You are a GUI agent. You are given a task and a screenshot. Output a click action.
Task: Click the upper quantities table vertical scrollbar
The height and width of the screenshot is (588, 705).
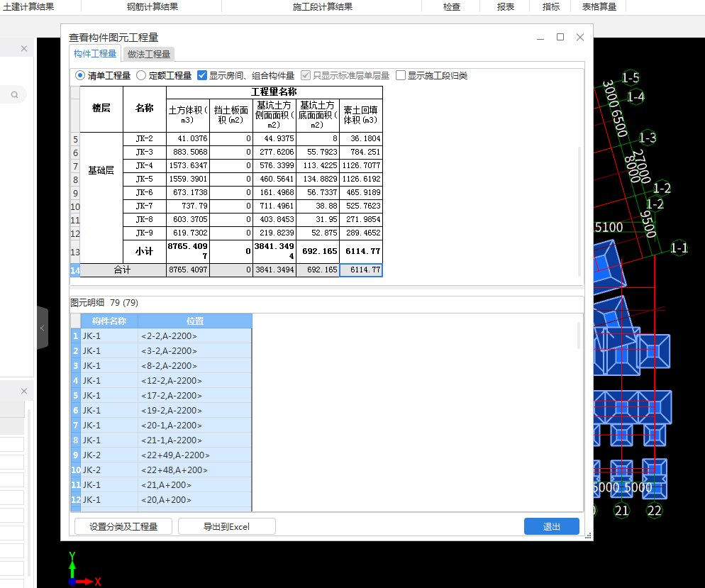[x=579, y=211]
